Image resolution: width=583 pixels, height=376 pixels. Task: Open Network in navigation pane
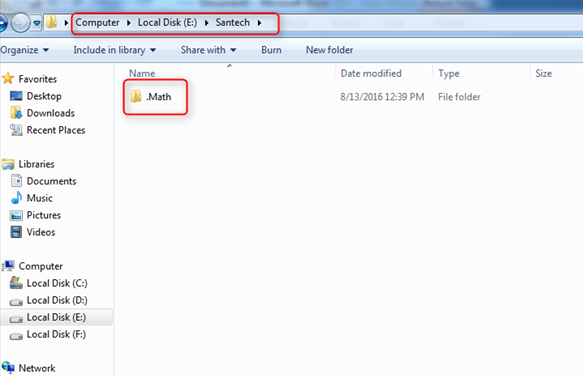coord(37,368)
